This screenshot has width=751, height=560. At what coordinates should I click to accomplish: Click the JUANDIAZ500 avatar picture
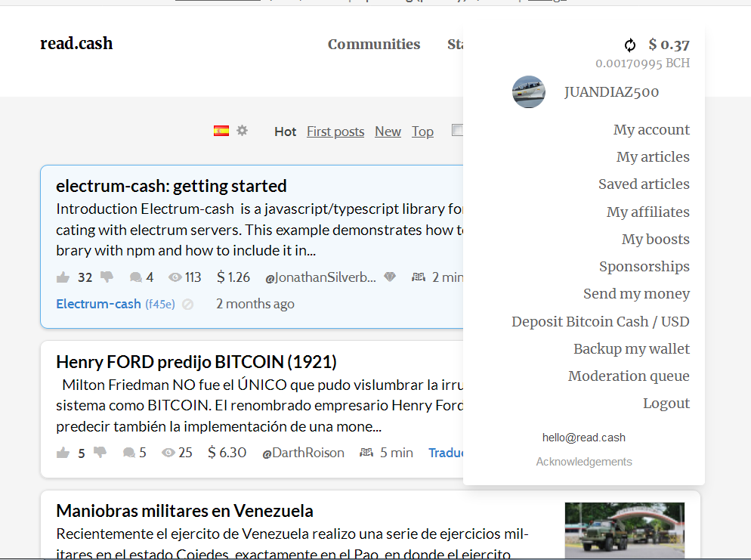click(529, 91)
